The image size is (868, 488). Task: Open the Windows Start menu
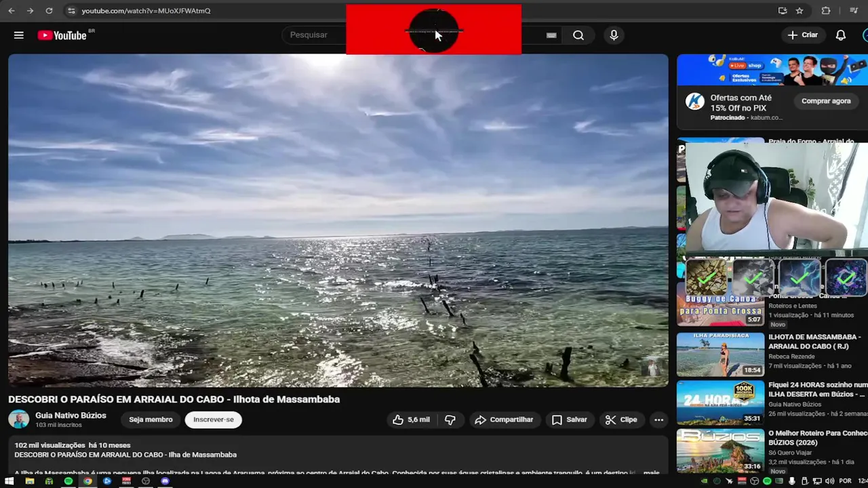click(9, 481)
